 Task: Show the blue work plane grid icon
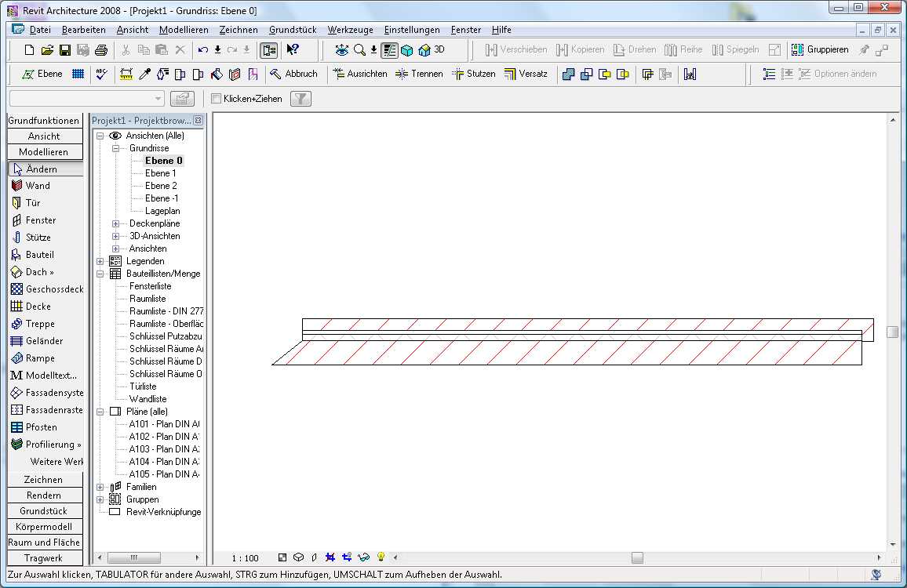[x=78, y=74]
